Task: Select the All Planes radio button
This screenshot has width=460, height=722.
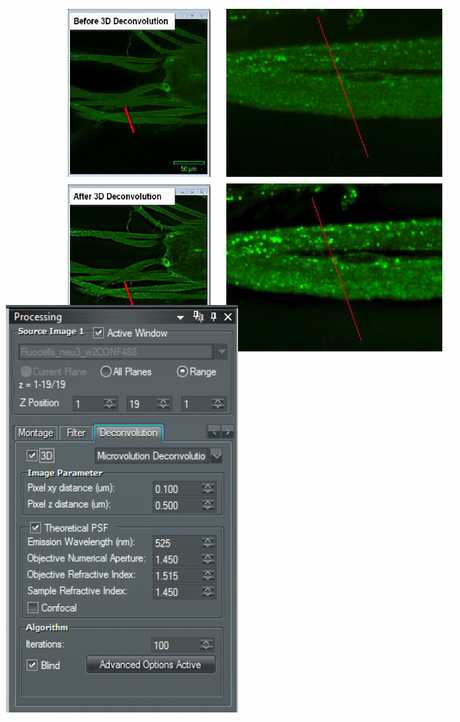Action: [105, 372]
